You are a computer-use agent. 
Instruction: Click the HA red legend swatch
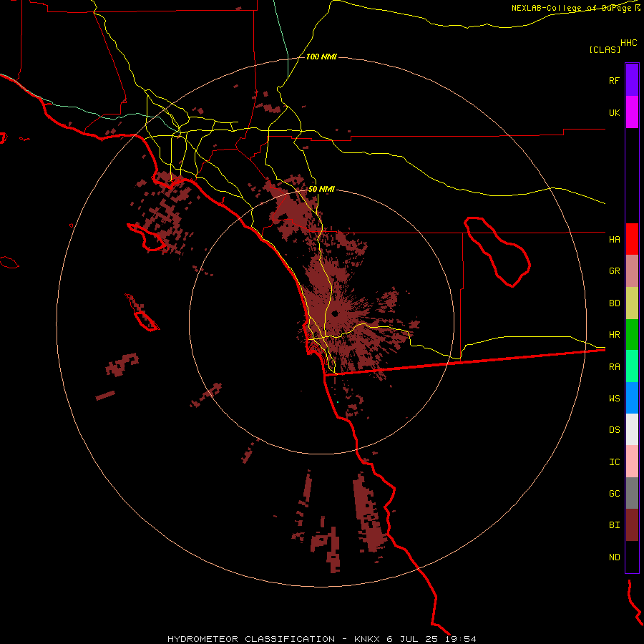pos(632,239)
